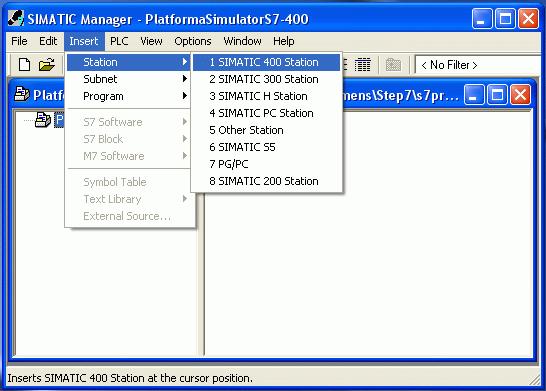Insert a SIMATIC 300 Station
Image resolution: width=546 pixels, height=391 pixels.
266,79
